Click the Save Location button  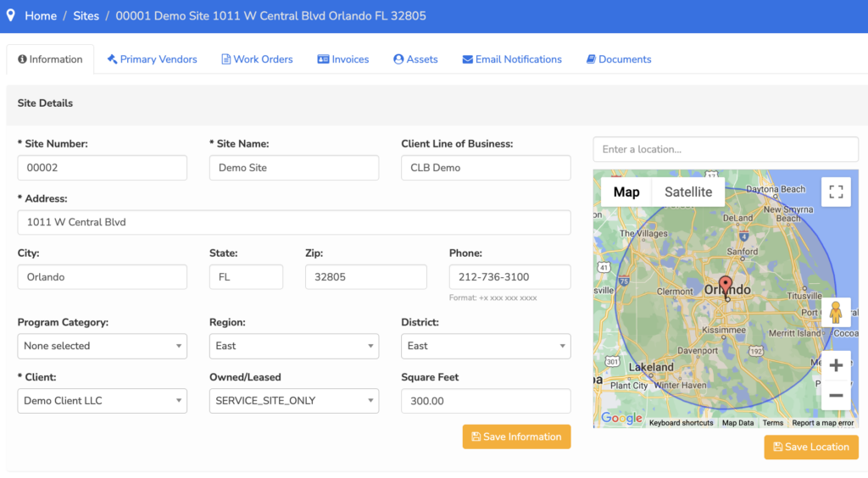tap(811, 447)
